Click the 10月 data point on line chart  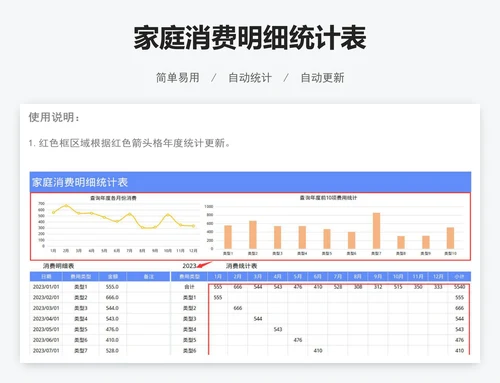pos(168,215)
